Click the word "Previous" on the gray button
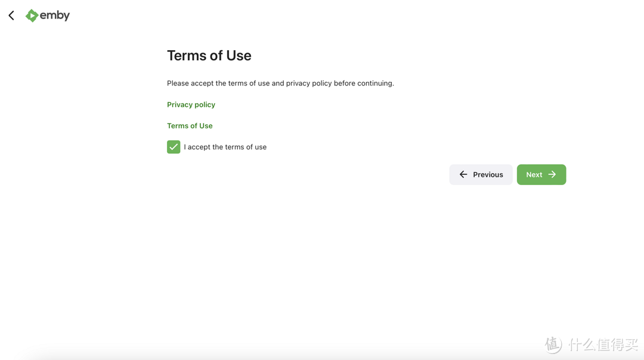The image size is (644, 360). [488, 174]
